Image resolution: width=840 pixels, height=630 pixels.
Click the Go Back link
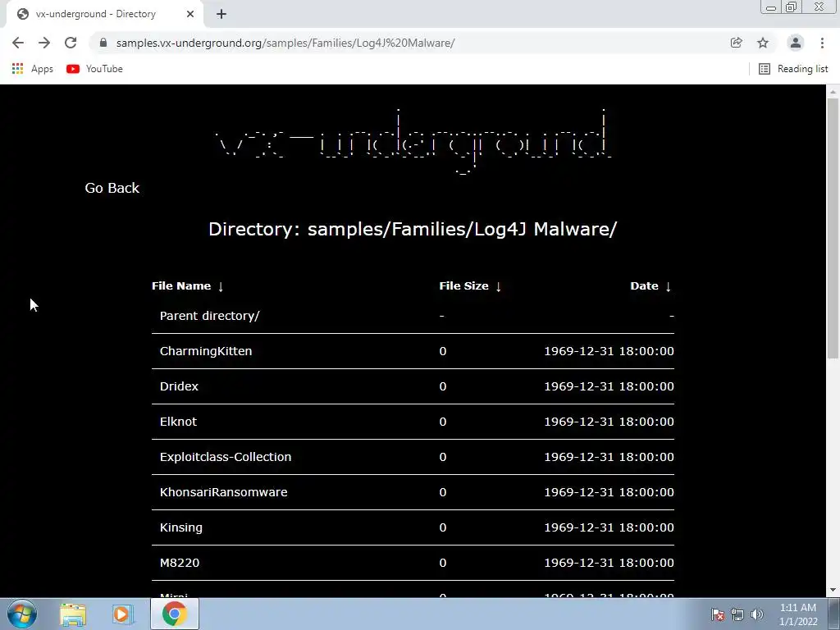click(112, 188)
